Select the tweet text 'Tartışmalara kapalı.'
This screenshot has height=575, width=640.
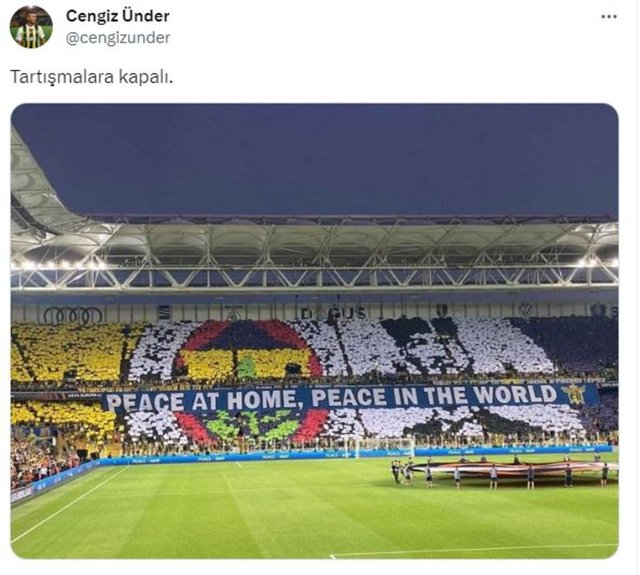click(91, 77)
